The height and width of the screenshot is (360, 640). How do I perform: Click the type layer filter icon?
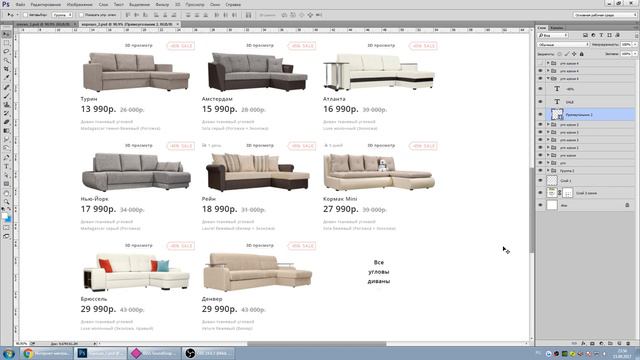[601, 36]
